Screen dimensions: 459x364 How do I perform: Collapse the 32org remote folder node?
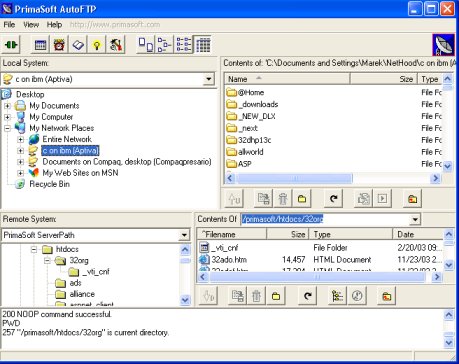pyautogui.click(x=47, y=260)
